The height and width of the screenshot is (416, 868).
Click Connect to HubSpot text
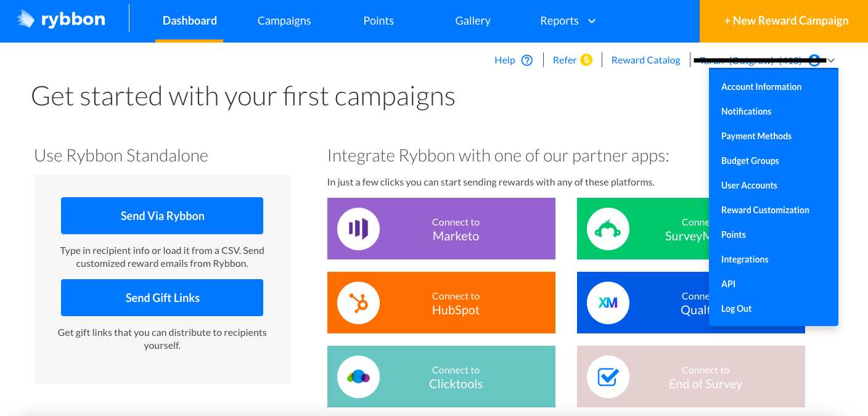point(456,303)
